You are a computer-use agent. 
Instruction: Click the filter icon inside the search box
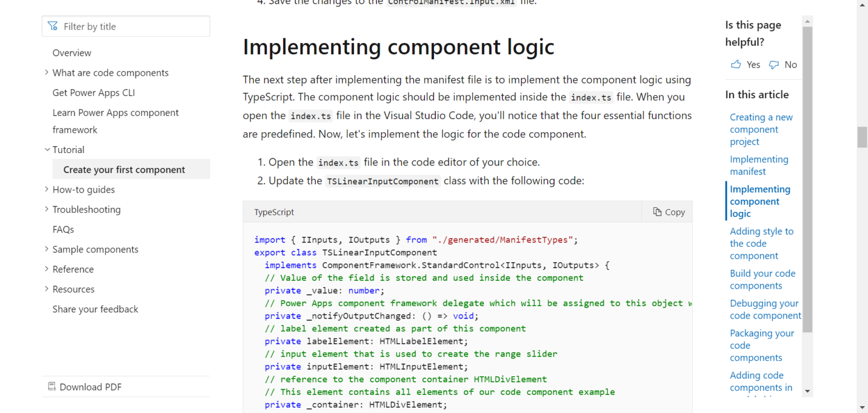coord(53,26)
